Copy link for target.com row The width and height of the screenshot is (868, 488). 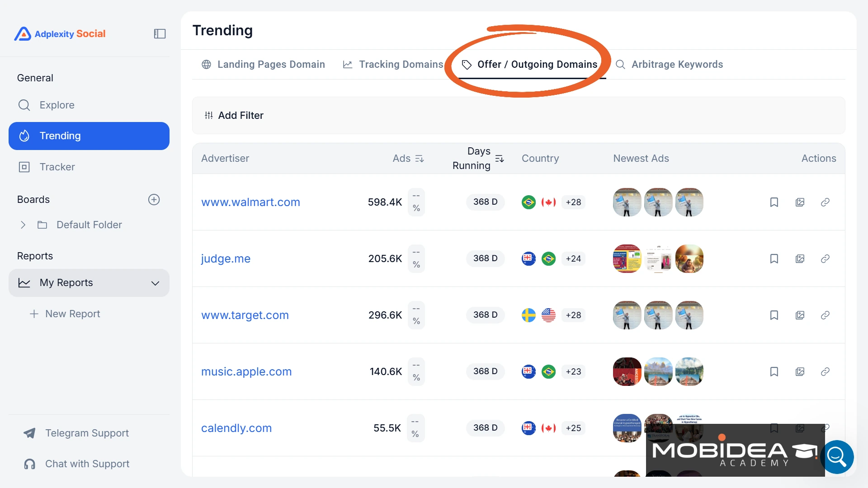pyautogui.click(x=825, y=315)
